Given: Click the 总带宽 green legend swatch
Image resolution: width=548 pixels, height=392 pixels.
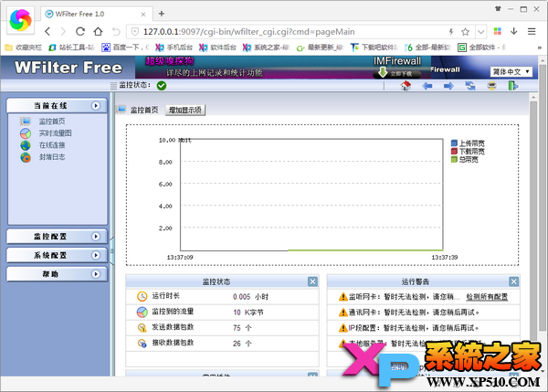Looking at the screenshot, I should (454, 160).
